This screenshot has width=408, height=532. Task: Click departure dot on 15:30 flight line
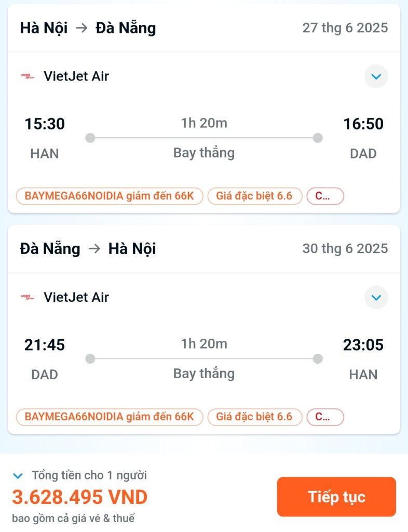click(90, 138)
